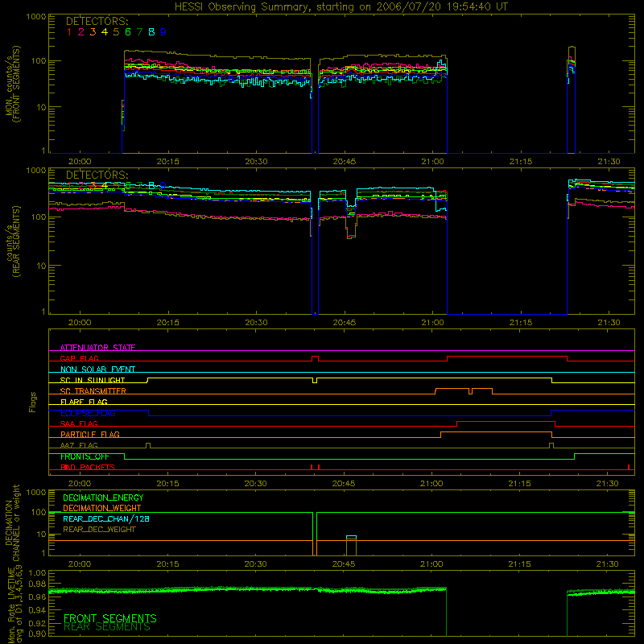This screenshot has width=644, height=644.
Task: Click the GAP FLAG label
Action: (x=79, y=358)
